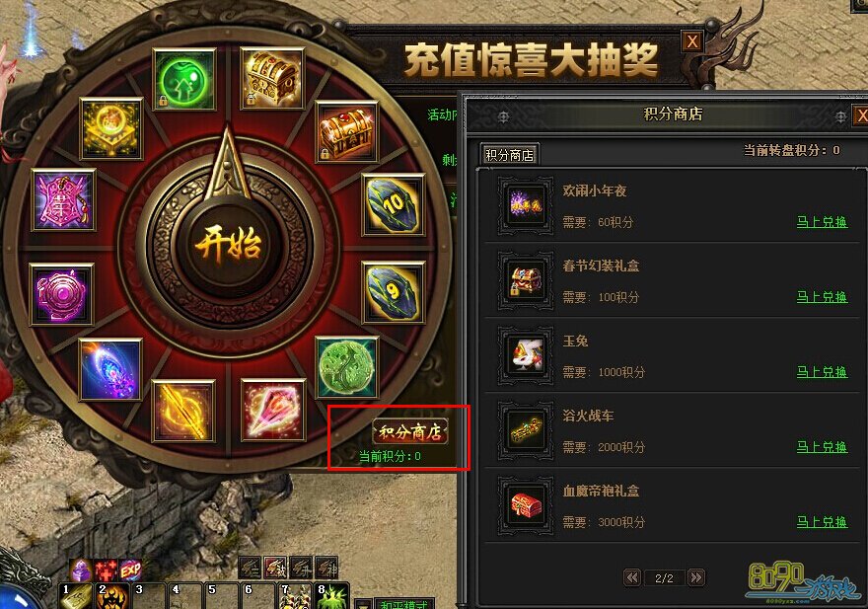This screenshot has width=868, height=609.
Task: Expand the dropdown arrow beside 和平模式
Action: point(363,604)
